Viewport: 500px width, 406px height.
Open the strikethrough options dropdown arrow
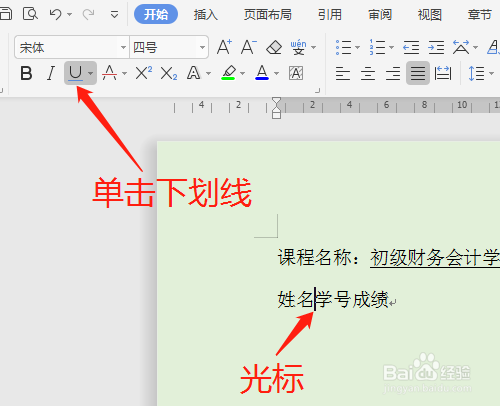click(x=124, y=73)
